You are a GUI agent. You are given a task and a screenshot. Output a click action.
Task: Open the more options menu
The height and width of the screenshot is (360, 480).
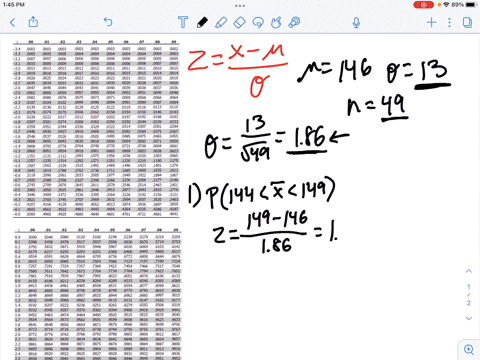tap(449, 22)
